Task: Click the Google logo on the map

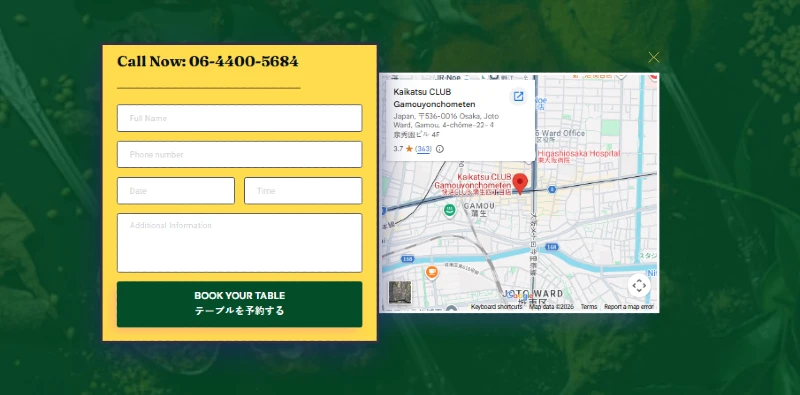Action: pos(519,295)
